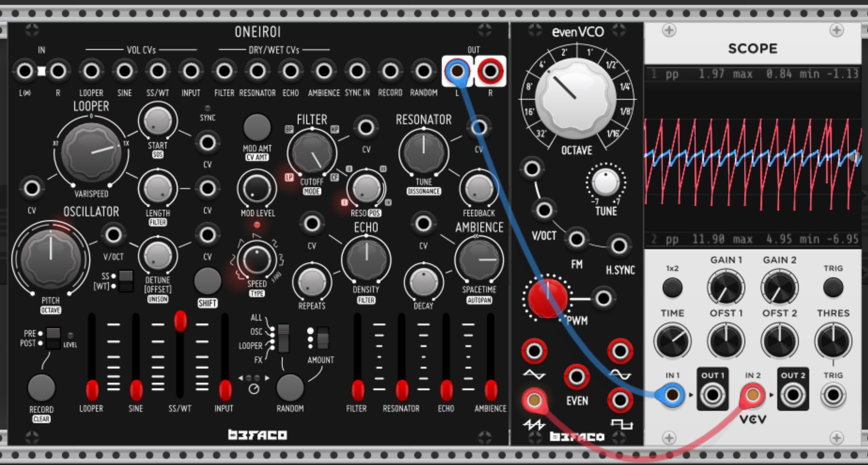Click the red PWM knob
This screenshot has height=465, width=868.
(547, 298)
